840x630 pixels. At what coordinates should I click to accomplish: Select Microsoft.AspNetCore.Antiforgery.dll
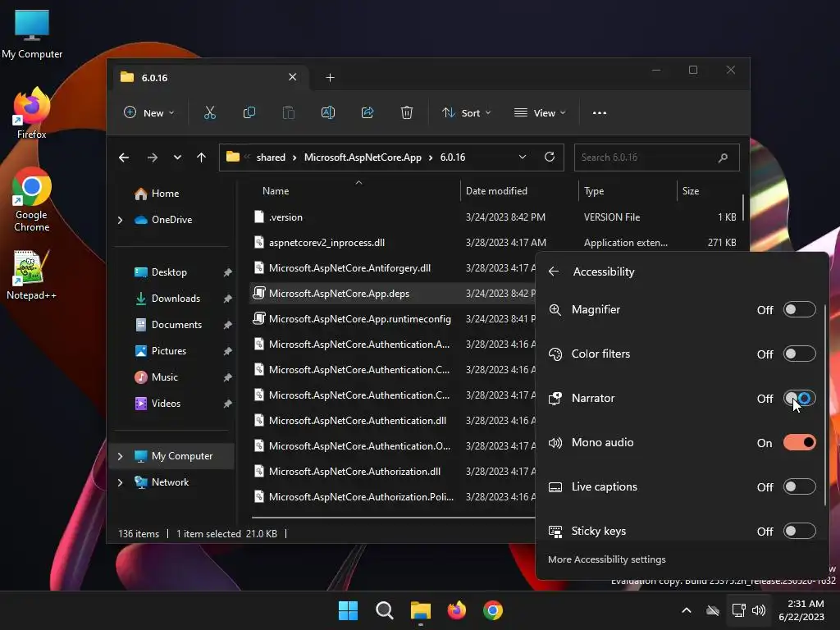[x=349, y=268]
